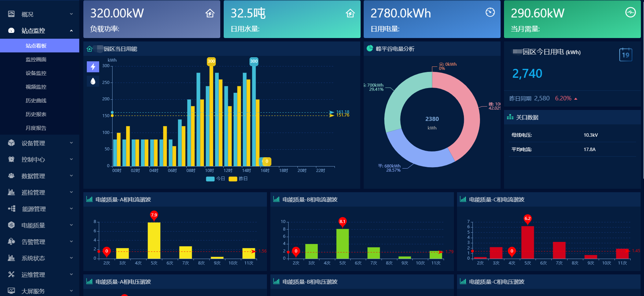Click chart icon beside A相电流谐波 title
Image resolution: width=644 pixels, height=296 pixels.
coord(90,199)
